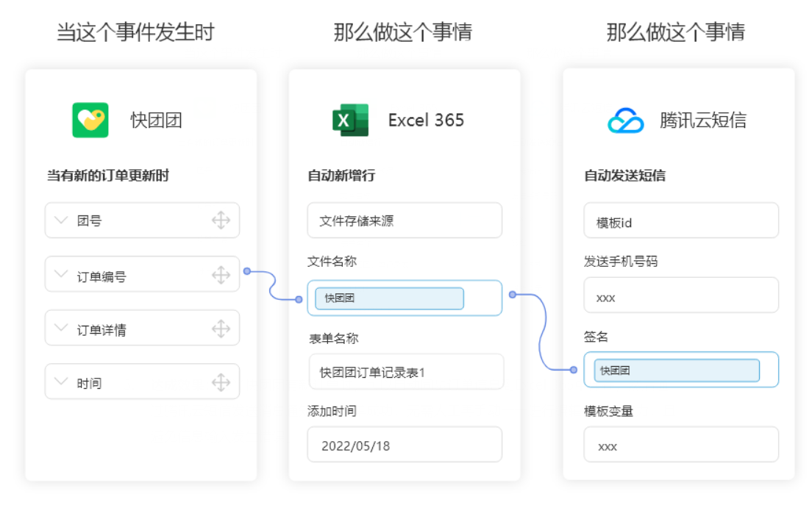Click the 添加时间 label
This screenshot has width=812, height=505.
pyautogui.click(x=332, y=412)
